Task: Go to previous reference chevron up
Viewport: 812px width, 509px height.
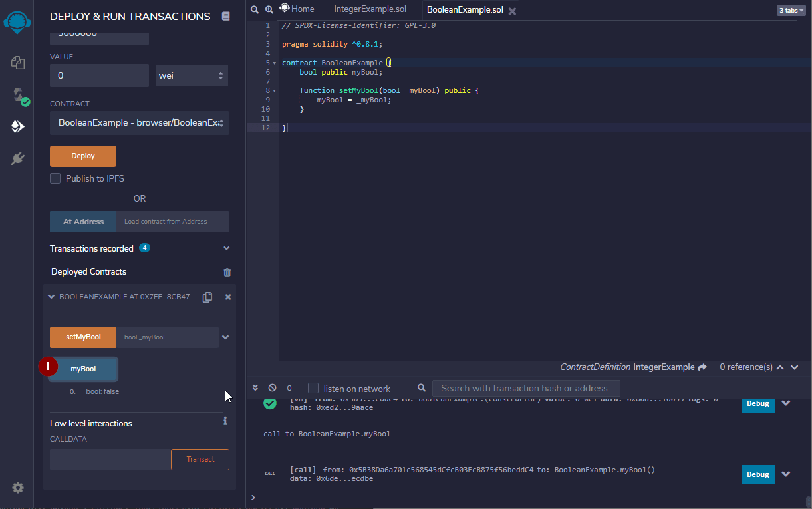Action: (781, 367)
